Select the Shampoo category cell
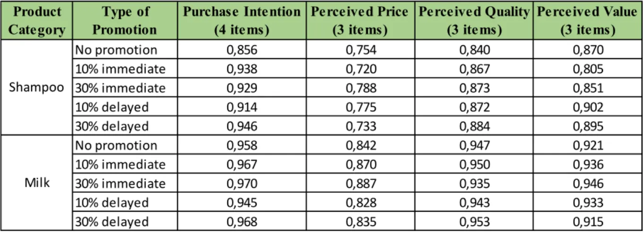Image resolution: width=644 pixels, height=233 pixels. pos(37,88)
